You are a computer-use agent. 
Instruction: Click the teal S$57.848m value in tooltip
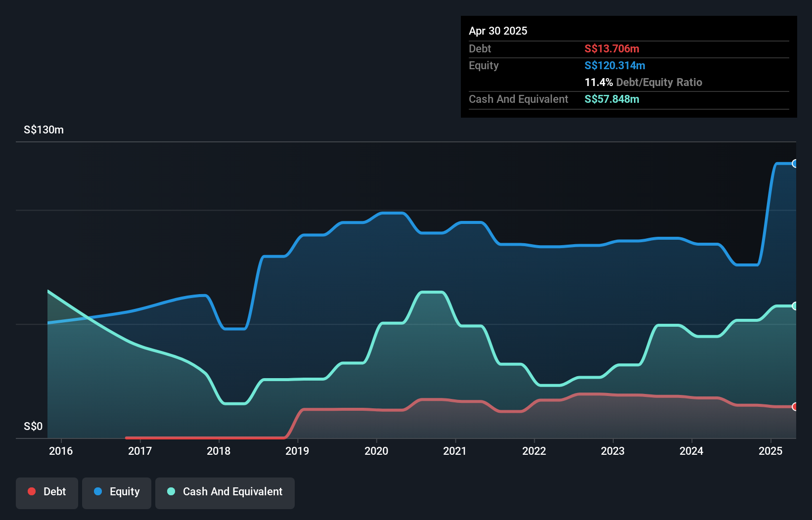[x=612, y=99]
